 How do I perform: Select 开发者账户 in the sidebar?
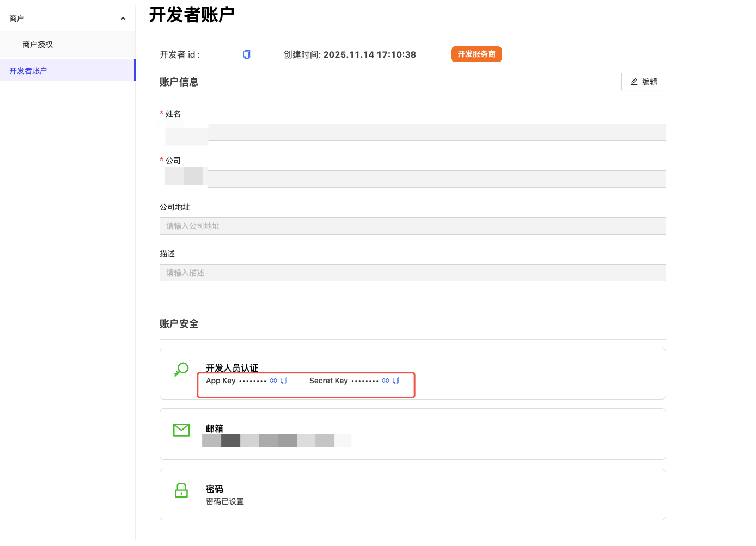tap(68, 71)
